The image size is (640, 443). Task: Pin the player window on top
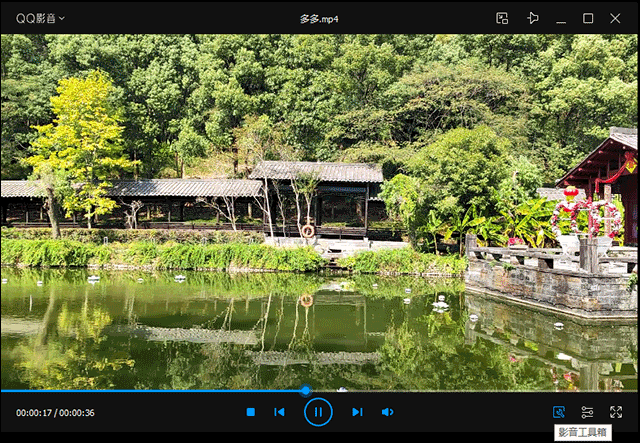532,18
